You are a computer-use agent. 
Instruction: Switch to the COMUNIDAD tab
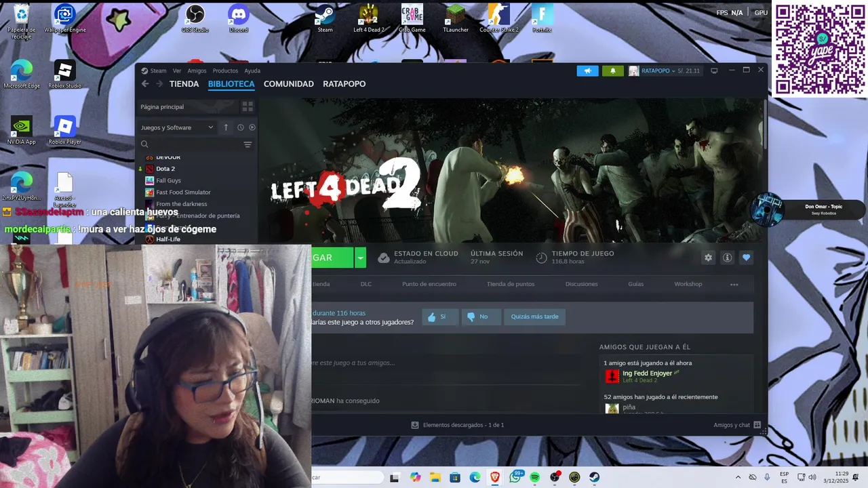[x=289, y=84]
